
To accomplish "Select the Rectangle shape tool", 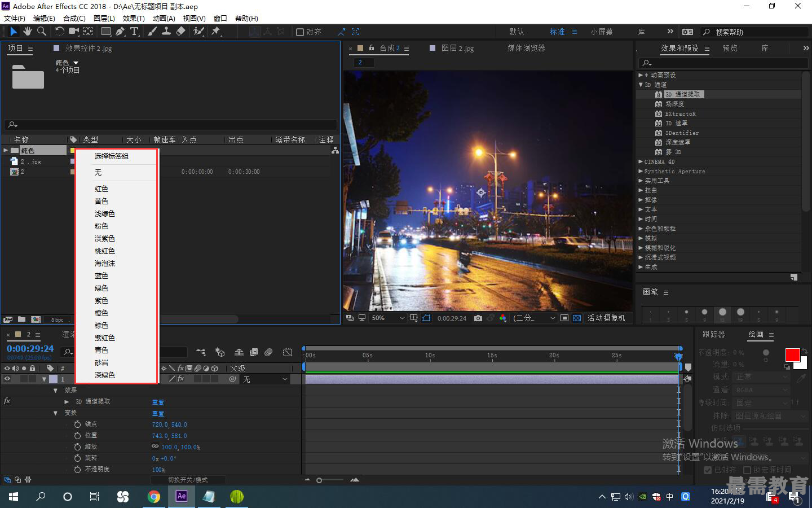I will [x=105, y=32].
